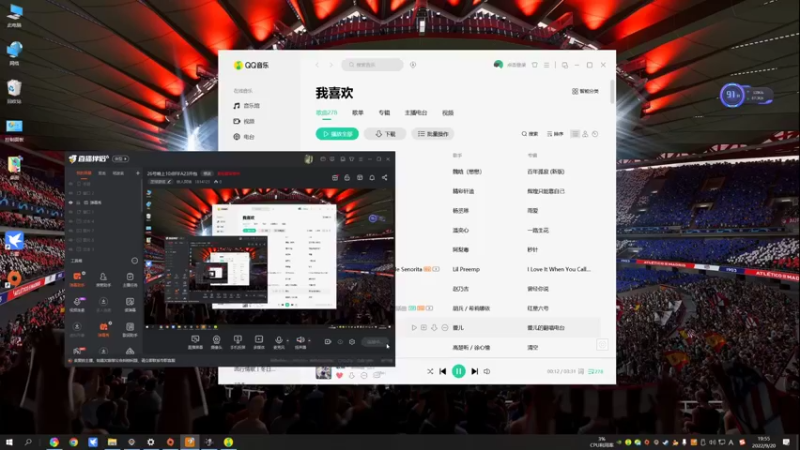Screen dimensions: 800x450
Task: Click the speaker icon in streaming app
Action: pos(300,341)
